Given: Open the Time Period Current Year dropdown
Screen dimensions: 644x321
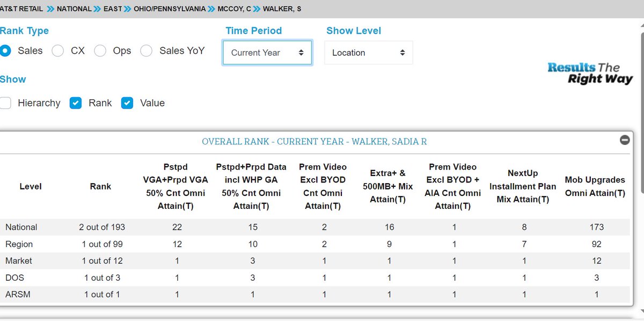Looking at the screenshot, I should (x=267, y=53).
